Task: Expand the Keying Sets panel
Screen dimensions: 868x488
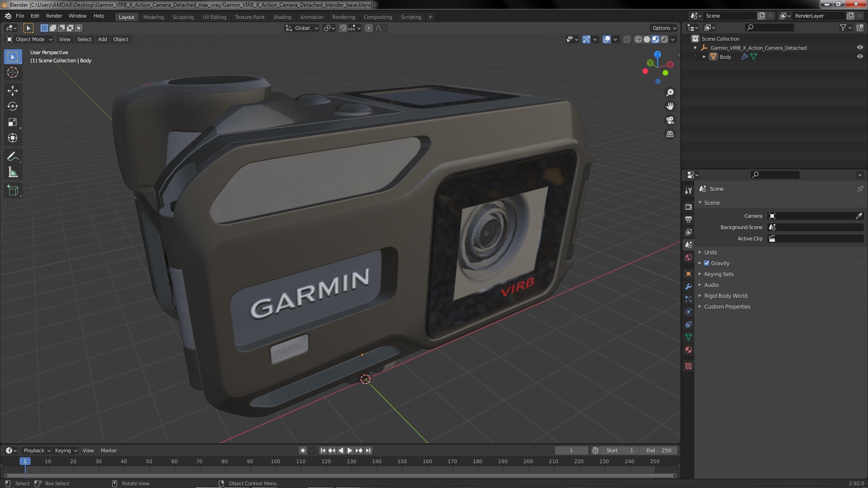Action: [719, 274]
